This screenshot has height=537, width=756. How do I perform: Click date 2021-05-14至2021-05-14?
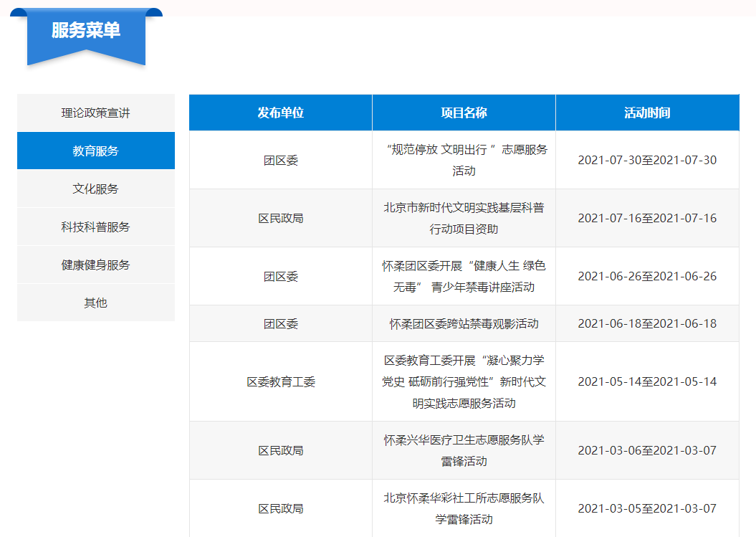(x=647, y=381)
